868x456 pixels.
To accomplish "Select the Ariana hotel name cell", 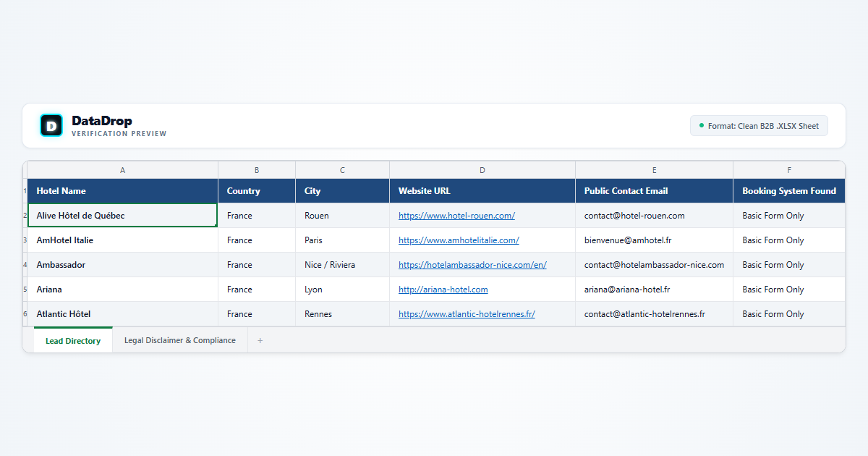I will (123, 290).
